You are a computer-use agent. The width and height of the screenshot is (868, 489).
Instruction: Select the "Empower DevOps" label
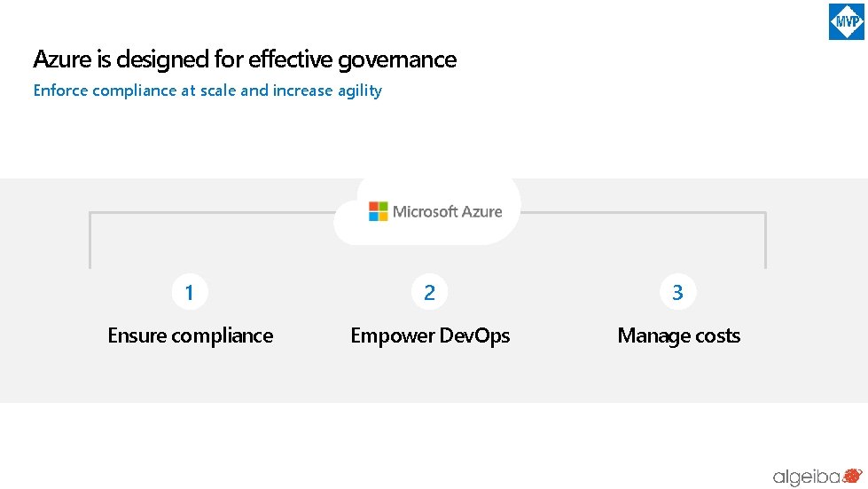pos(430,335)
